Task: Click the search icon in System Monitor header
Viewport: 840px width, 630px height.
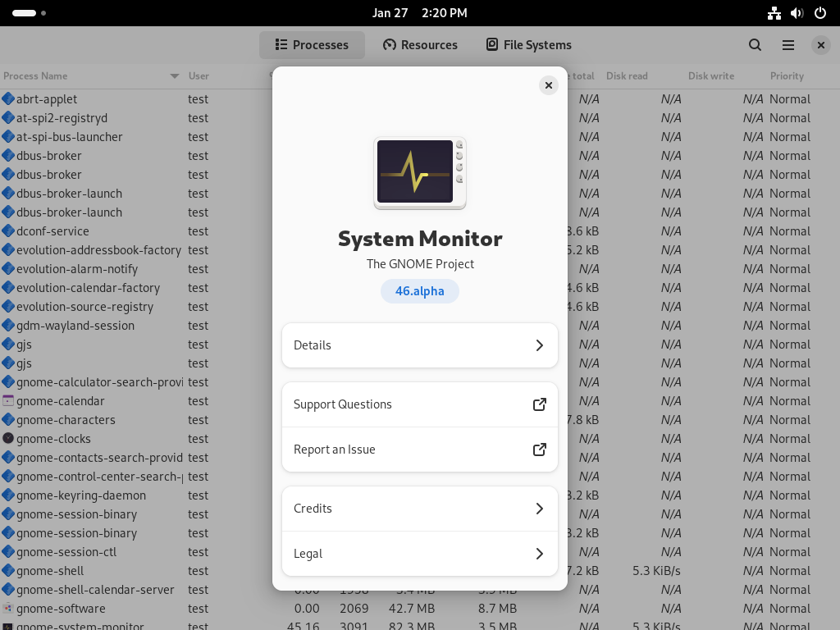Action: click(x=755, y=45)
